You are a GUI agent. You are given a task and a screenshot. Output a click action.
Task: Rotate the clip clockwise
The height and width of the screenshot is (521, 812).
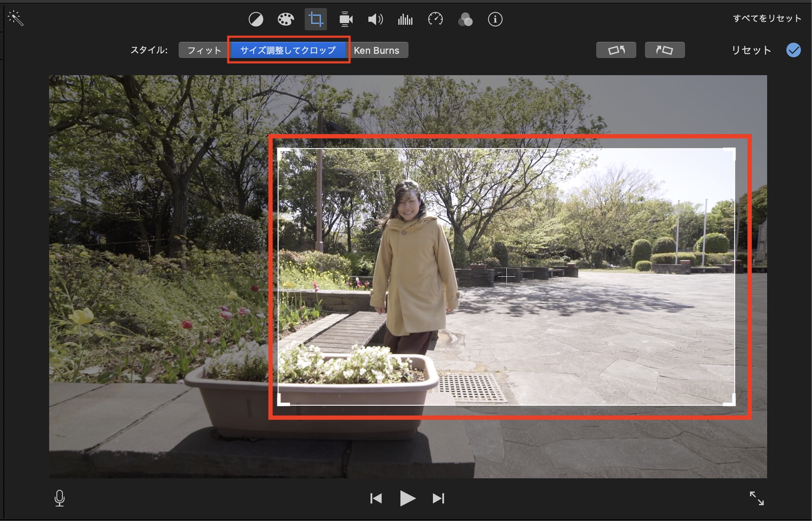click(x=665, y=50)
